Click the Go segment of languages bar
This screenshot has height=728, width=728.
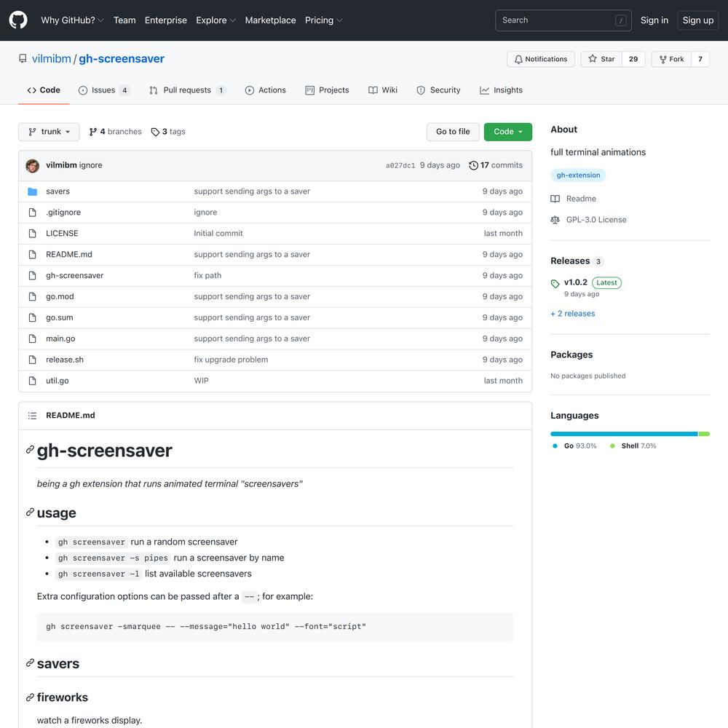click(624, 434)
